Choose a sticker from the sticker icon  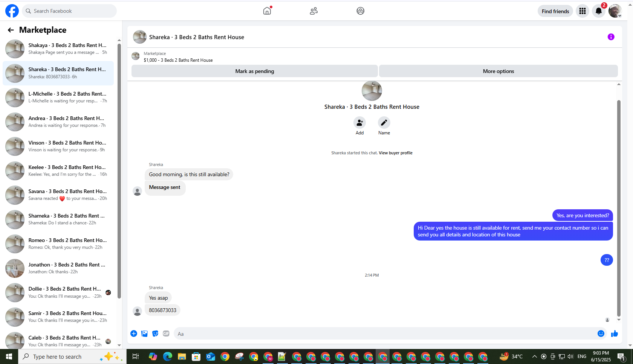pyautogui.click(x=155, y=334)
